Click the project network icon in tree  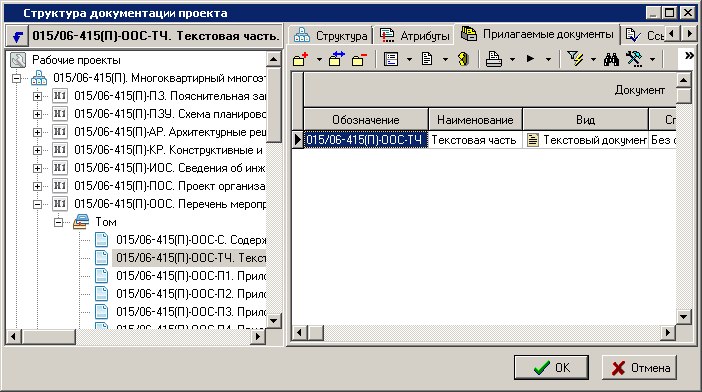[39, 78]
